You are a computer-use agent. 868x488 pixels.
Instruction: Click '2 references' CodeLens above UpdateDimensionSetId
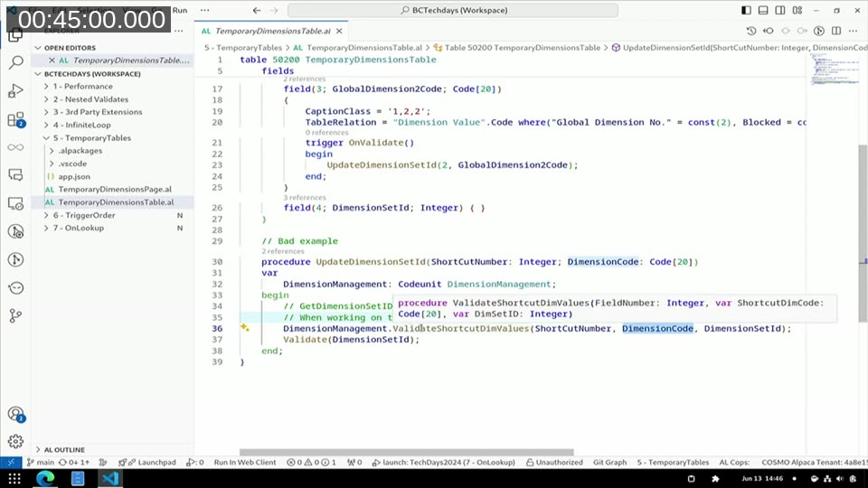pyautogui.click(x=283, y=251)
